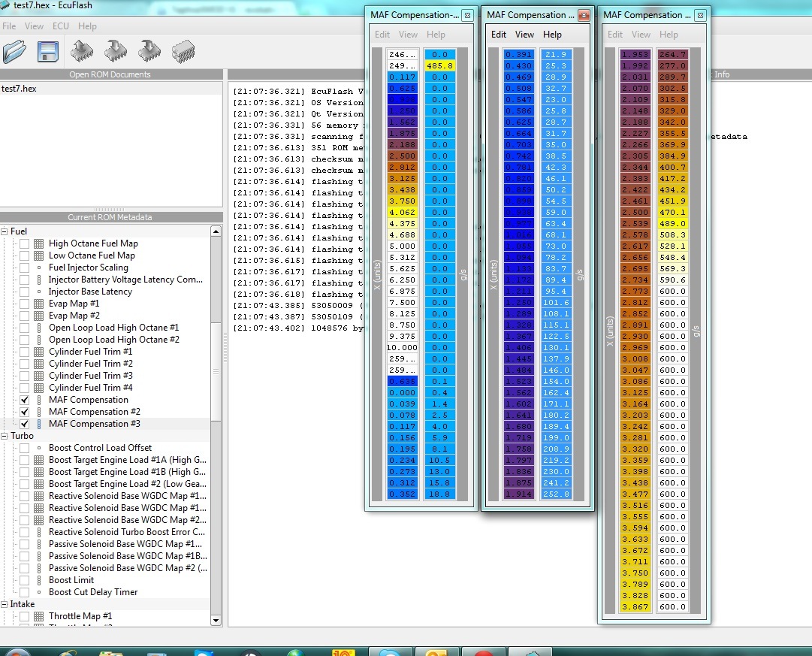
Task: Click the 252.8 cell in the MAF table
Action: [x=556, y=494]
